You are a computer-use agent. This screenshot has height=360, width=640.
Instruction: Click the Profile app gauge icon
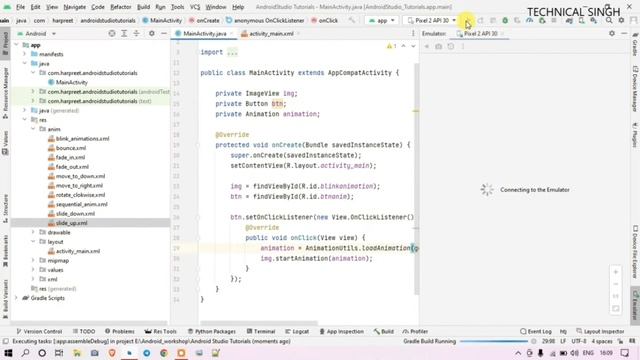529,20
